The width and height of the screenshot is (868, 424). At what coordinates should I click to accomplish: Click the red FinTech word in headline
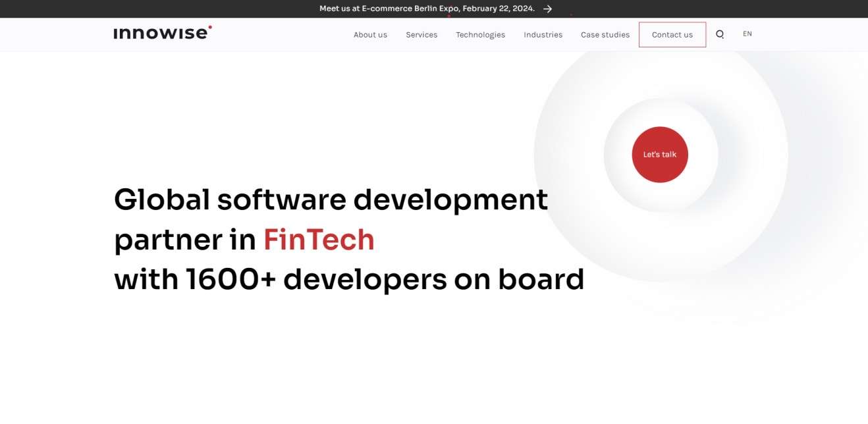(x=319, y=240)
